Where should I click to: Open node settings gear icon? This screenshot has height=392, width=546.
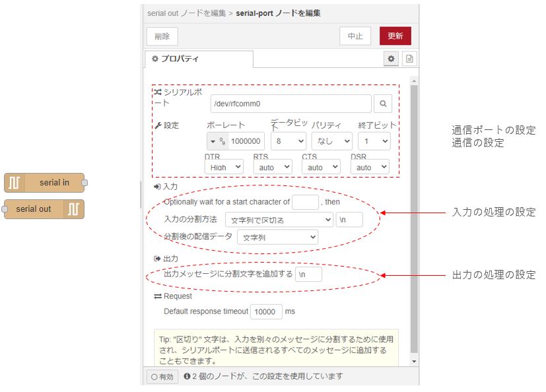point(391,59)
